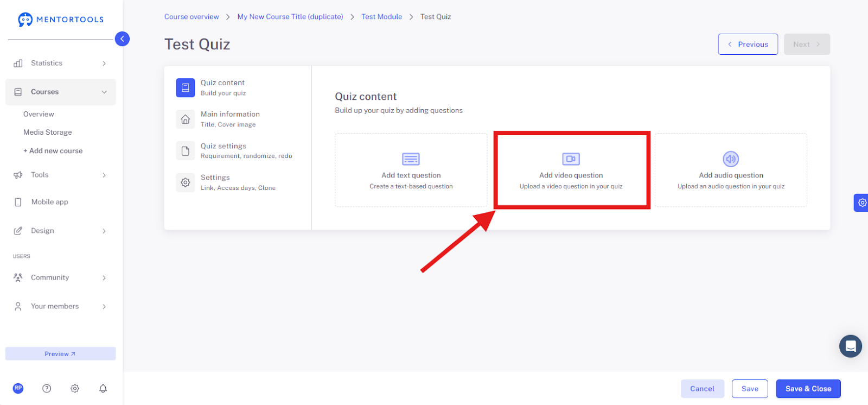
Task: Choose Add audio question card
Action: [731, 170]
